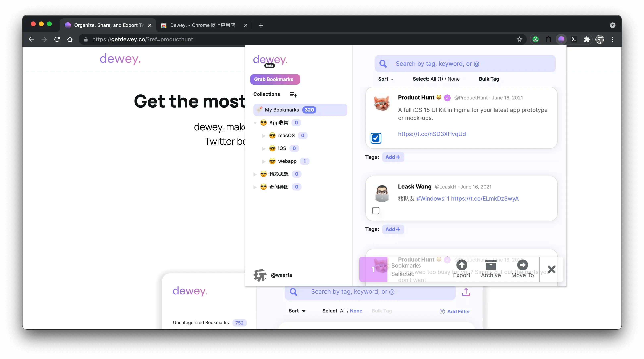Image resolution: width=644 pixels, height=359 pixels.
Task: Expand the 奇闻异图 collection
Action: click(x=255, y=187)
